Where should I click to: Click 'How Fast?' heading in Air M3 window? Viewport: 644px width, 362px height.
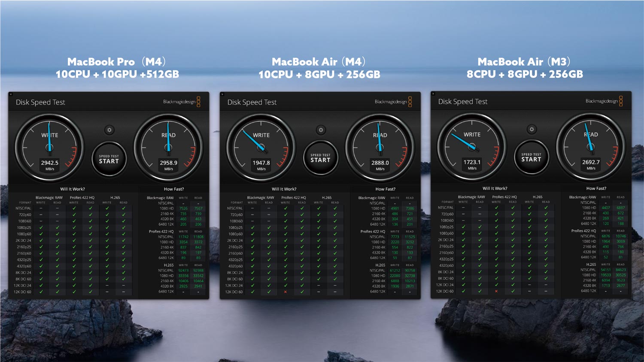(596, 188)
